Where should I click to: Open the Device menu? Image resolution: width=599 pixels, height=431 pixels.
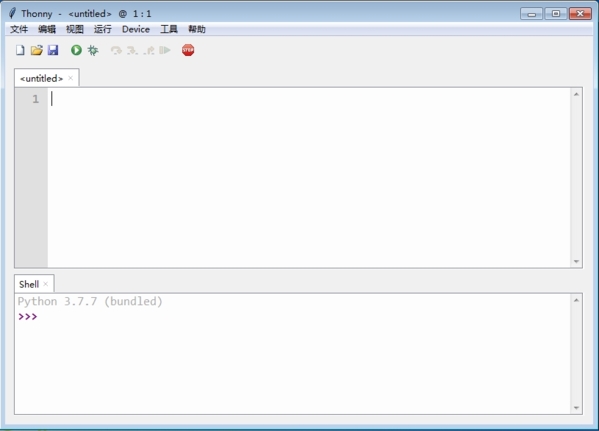click(x=136, y=29)
